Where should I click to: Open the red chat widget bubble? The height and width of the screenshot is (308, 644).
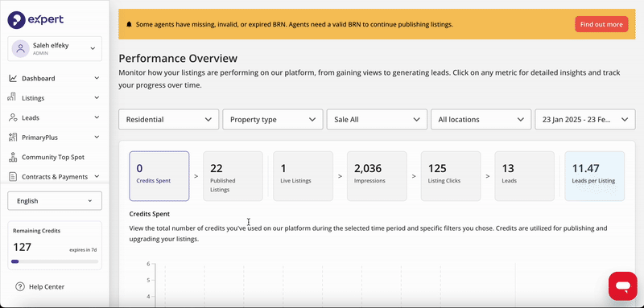coord(623,285)
